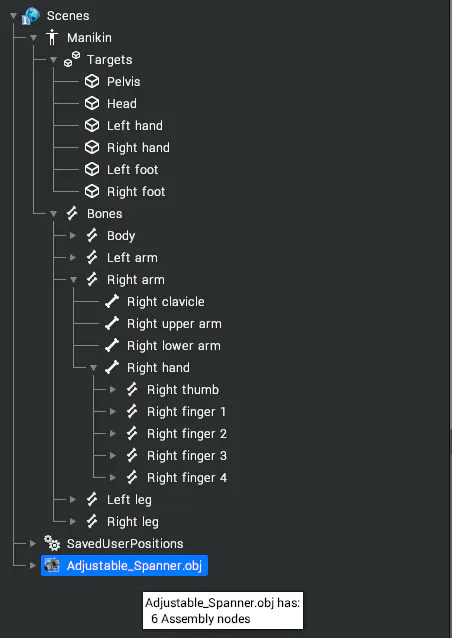Viewport: 452px width, 638px height.
Task: Click the Adjustable_Spanner.obj file icon
Action: pos(52,565)
